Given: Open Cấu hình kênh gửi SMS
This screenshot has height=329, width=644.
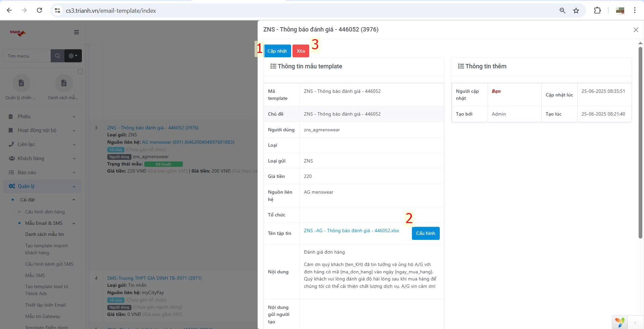Looking at the screenshot, I should click(x=49, y=264).
